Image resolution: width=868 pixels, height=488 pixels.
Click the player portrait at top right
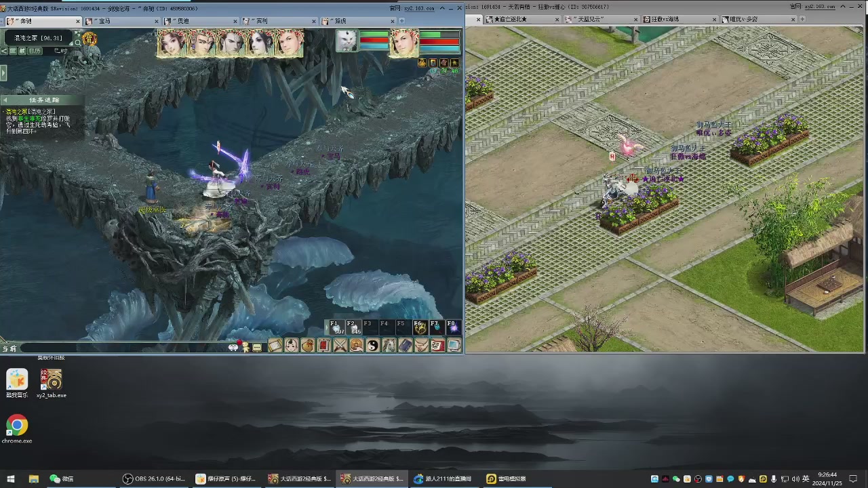[x=404, y=43]
